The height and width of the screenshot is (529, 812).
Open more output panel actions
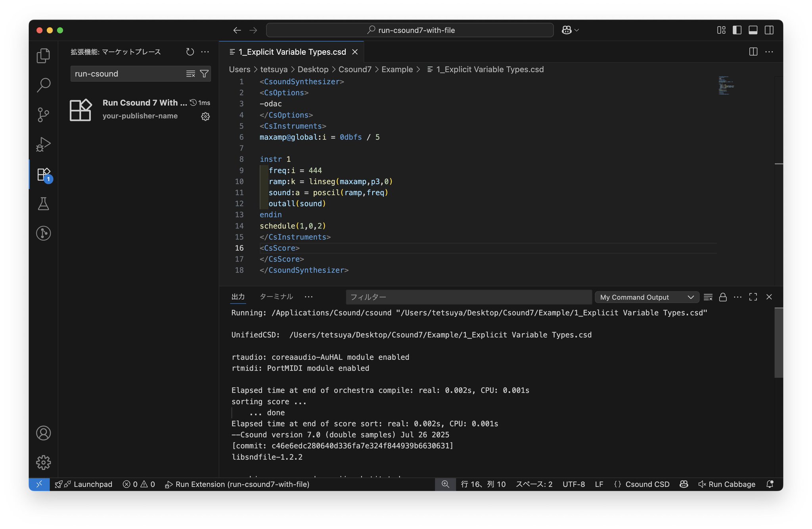tap(737, 297)
